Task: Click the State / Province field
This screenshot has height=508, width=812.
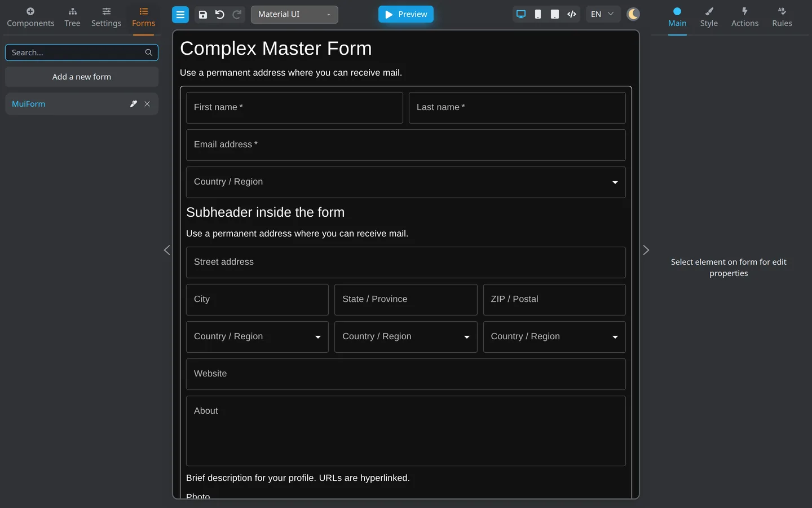Action: 406,300
